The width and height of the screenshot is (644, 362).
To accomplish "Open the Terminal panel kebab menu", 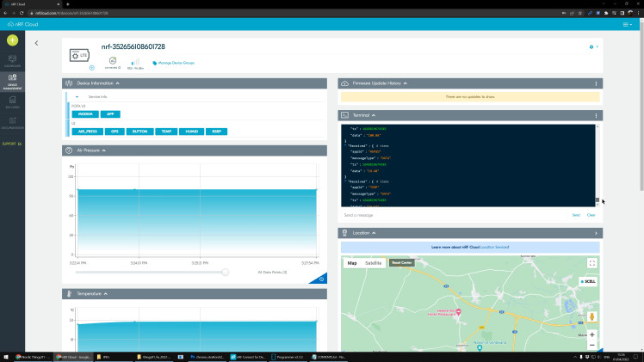I will pos(596,114).
